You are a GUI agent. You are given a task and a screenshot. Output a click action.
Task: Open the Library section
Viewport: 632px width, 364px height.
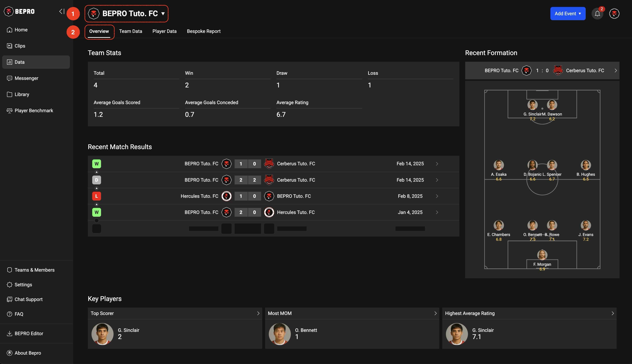click(22, 95)
